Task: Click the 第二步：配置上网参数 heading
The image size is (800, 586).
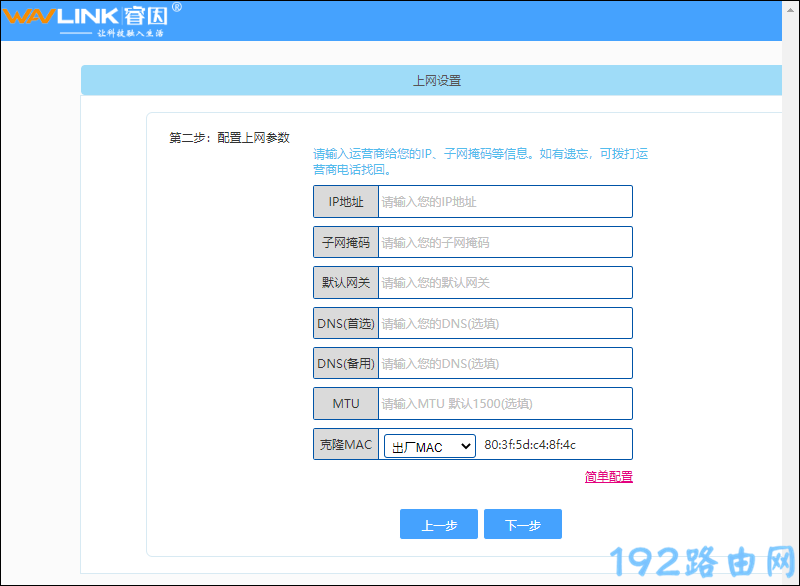Action: (x=229, y=138)
